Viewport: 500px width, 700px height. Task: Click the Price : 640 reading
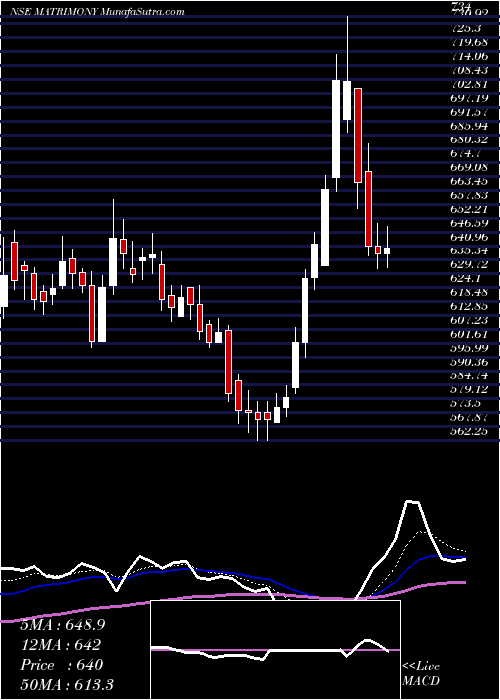coord(62,665)
